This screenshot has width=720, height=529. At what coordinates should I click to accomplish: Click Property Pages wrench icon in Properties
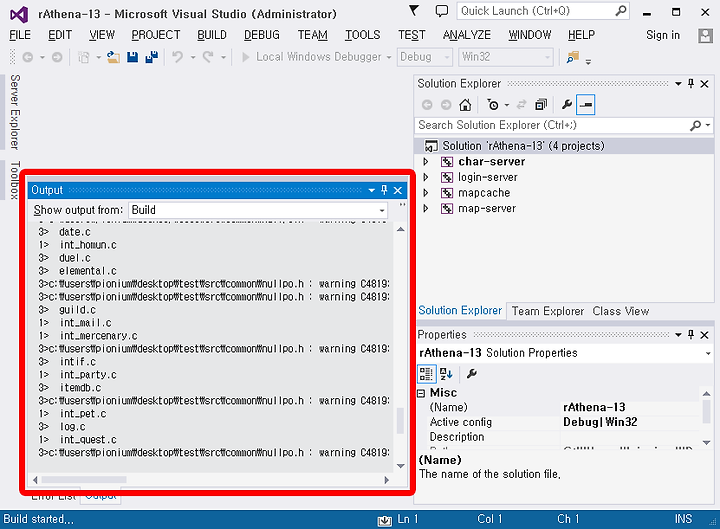coord(472,374)
